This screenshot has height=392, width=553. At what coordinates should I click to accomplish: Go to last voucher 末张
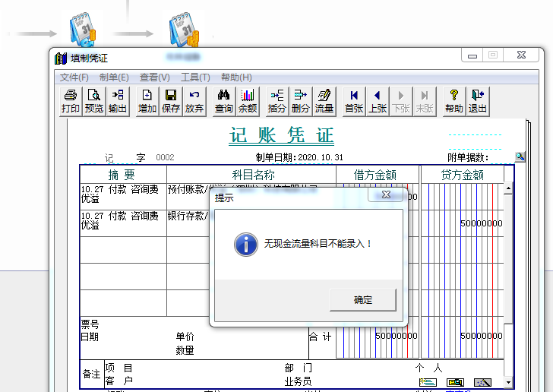425,101
